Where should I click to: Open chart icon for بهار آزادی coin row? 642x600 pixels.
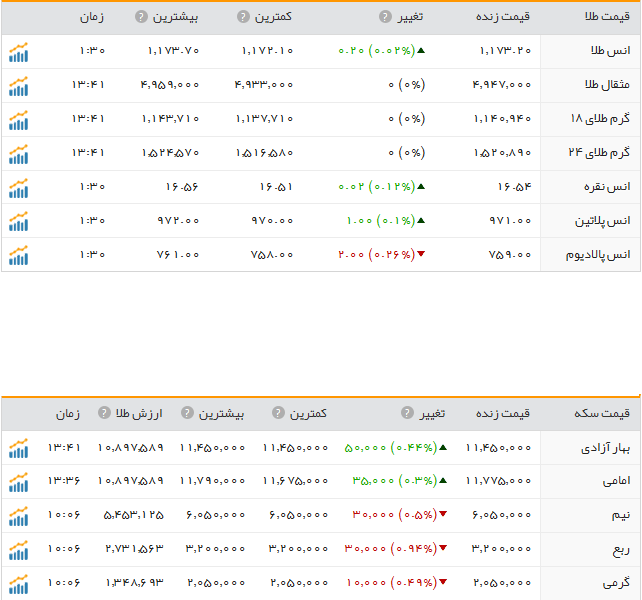(18, 448)
